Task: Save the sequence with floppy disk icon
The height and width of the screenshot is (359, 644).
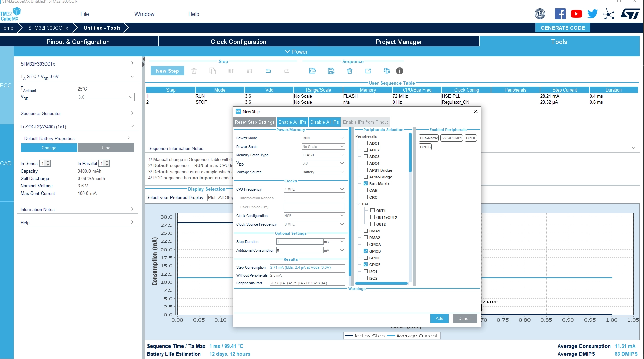Action: [x=331, y=71]
